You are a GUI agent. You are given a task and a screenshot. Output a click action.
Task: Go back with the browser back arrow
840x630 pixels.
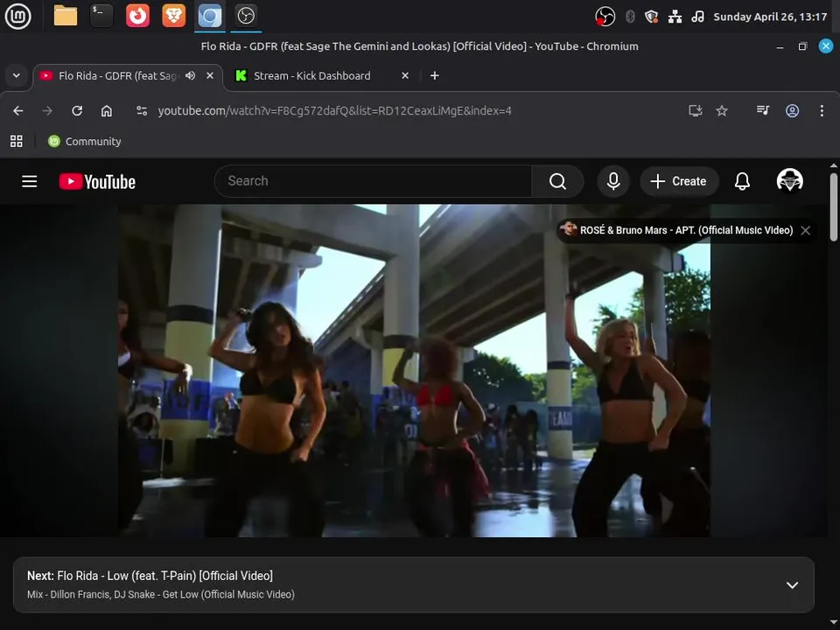(18, 111)
